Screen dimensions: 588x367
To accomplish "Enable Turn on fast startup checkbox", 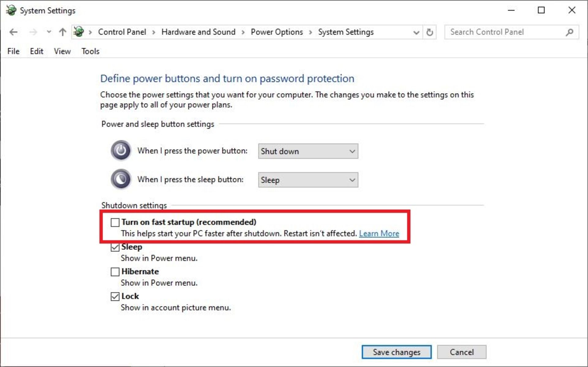I will coord(115,223).
